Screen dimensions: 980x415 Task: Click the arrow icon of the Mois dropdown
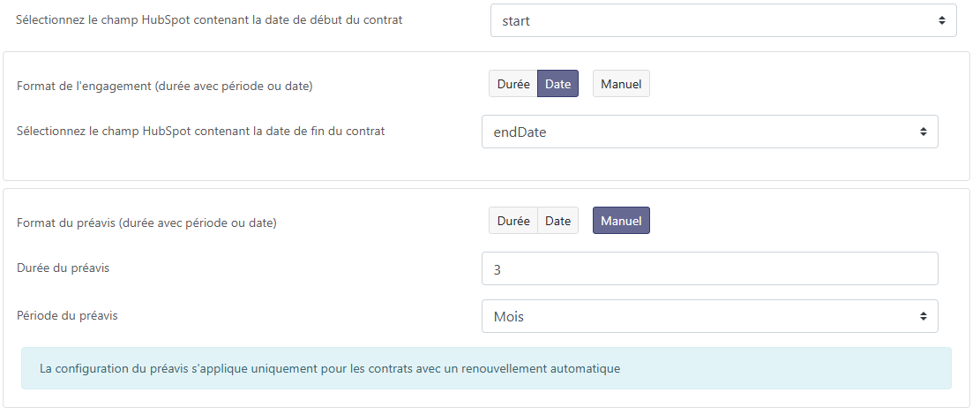coord(923,316)
